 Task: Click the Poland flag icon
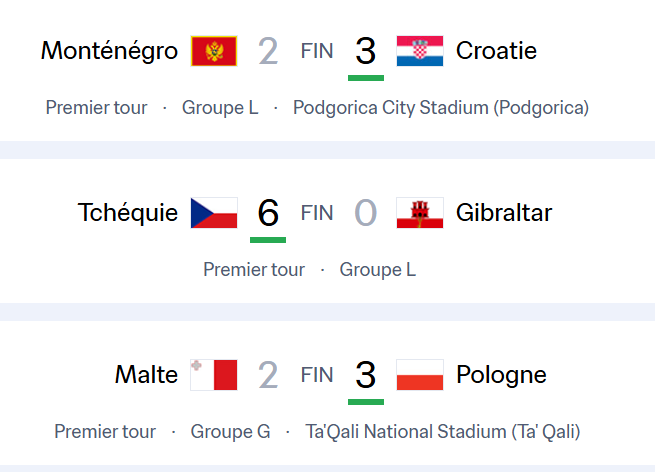pyautogui.click(x=420, y=375)
